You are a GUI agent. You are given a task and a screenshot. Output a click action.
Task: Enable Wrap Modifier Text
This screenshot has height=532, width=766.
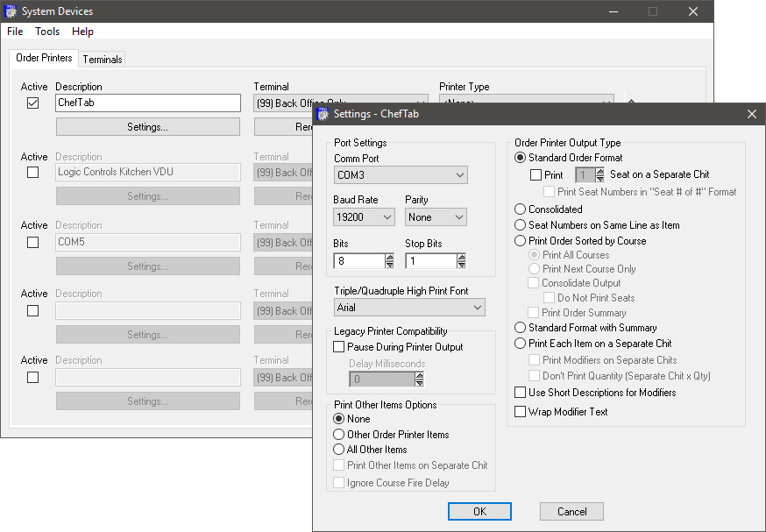pyautogui.click(x=521, y=412)
